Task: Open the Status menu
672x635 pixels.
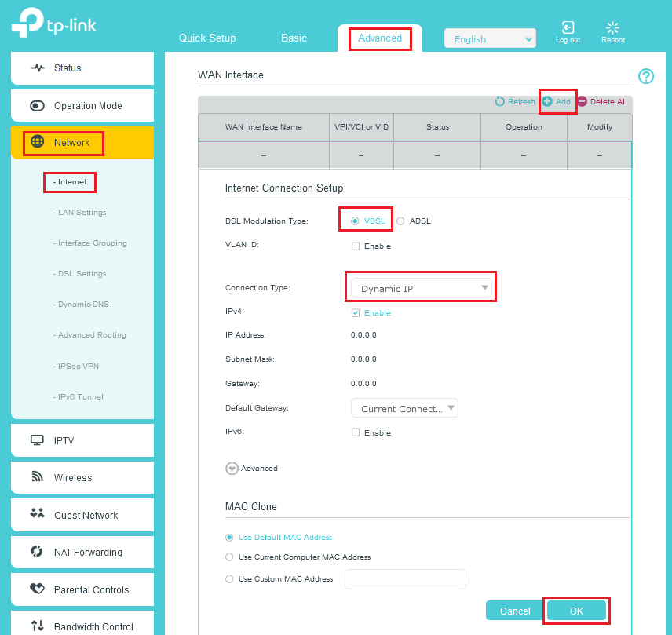Action: point(82,68)
